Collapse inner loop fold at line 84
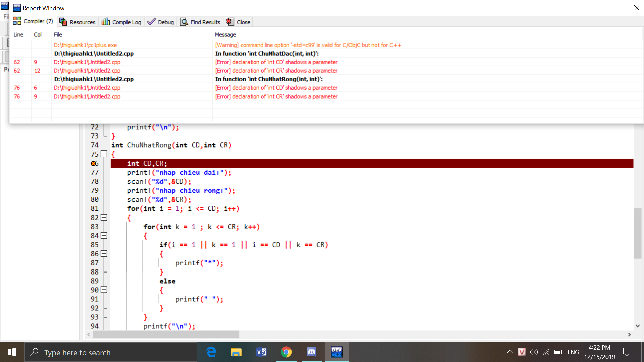Screen dimensions: 644x362 104,236
